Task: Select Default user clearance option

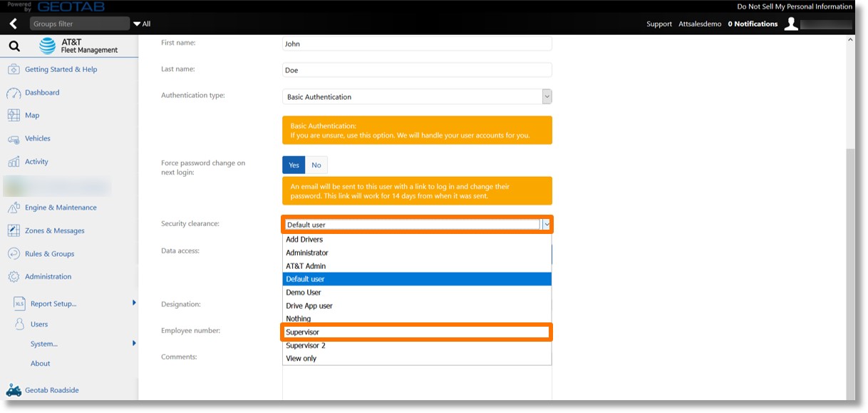Action: click(x=417, y=279)
